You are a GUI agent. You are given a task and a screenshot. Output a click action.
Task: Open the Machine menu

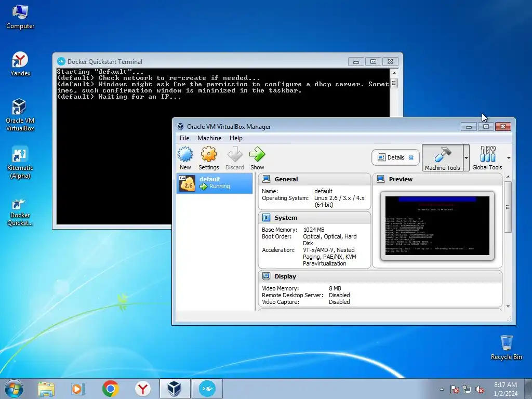tap(209, 138)
